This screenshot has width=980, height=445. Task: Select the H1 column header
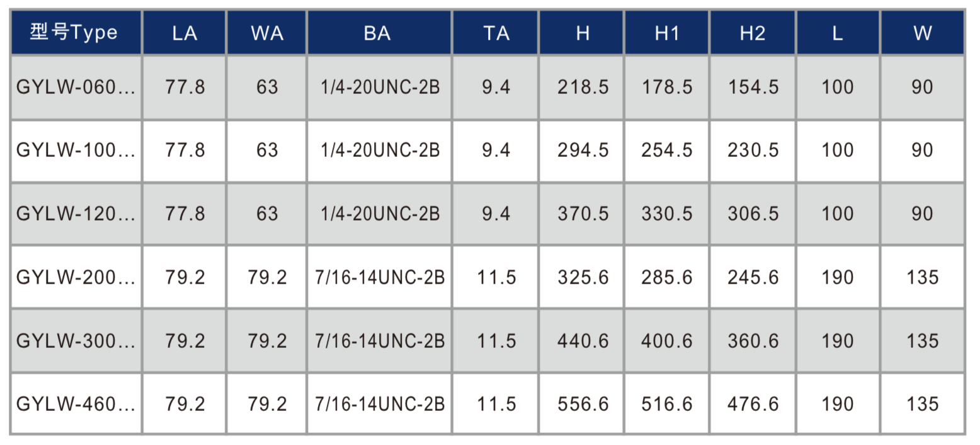click(667, 33)
